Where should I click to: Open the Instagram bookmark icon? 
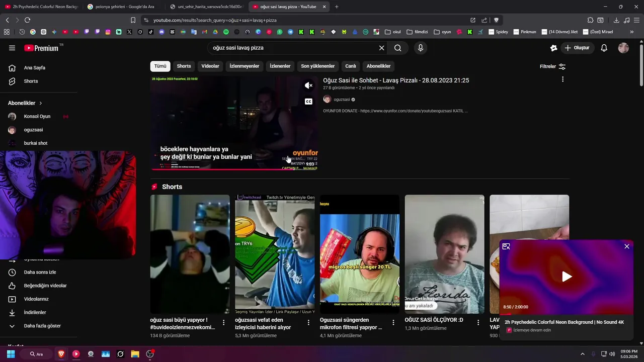click(x=108, y=32)
